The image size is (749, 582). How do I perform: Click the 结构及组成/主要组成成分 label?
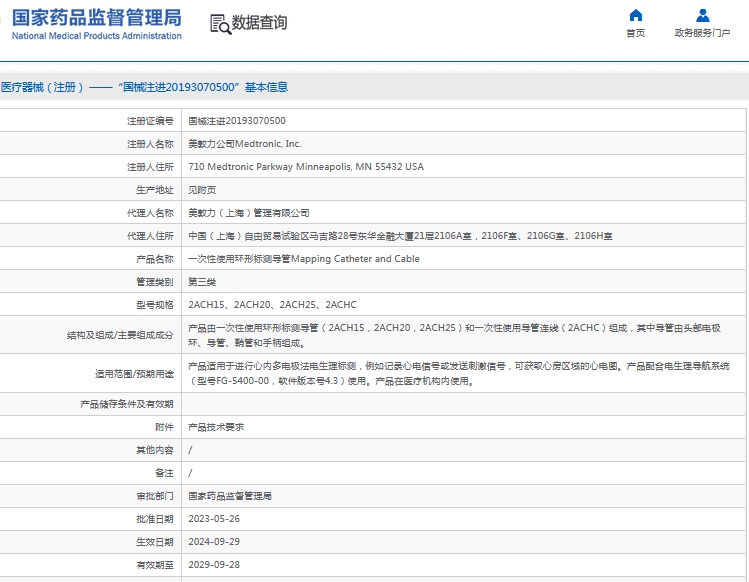click(x=120, y=335)
